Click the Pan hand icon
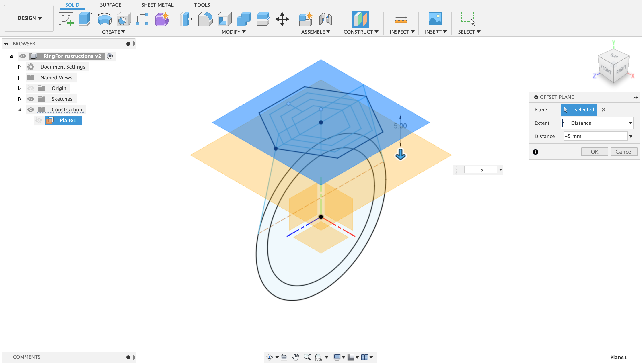The height and width of the screenshot is (364, 642). [x=296, y=357]
